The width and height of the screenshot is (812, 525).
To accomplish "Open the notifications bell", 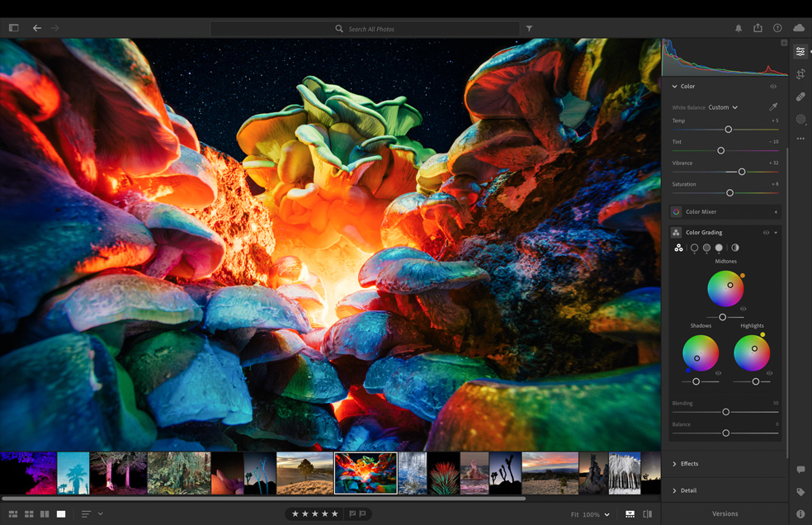I will click(739, 28).
